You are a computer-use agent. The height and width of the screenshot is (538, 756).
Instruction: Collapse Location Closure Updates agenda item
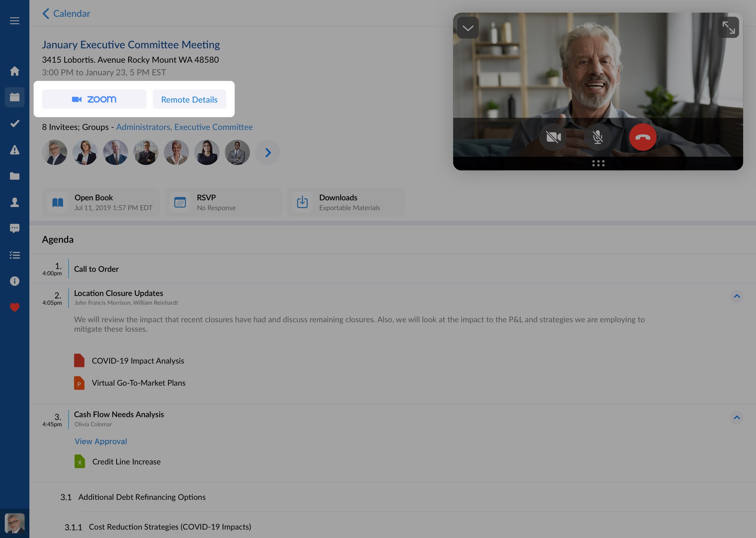(736, 296)
